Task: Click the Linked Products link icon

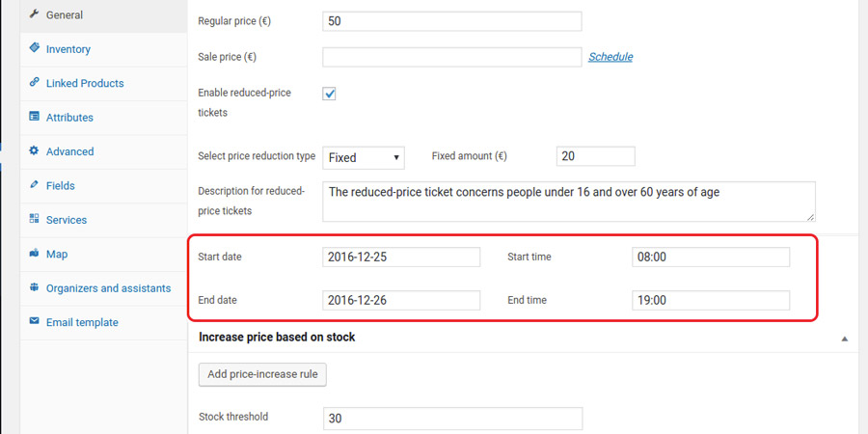Action: pyautogui.click(x=34, y=83)
